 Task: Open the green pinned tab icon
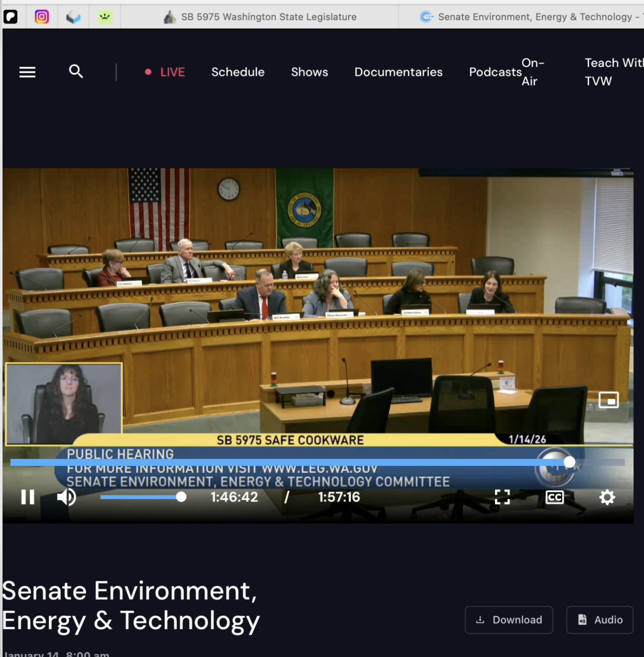click(105, 17)
